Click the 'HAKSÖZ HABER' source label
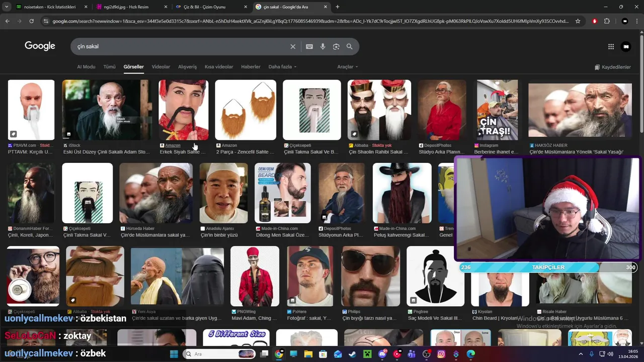Viewport: 644px width, 362px height. (x=551, y=145)
